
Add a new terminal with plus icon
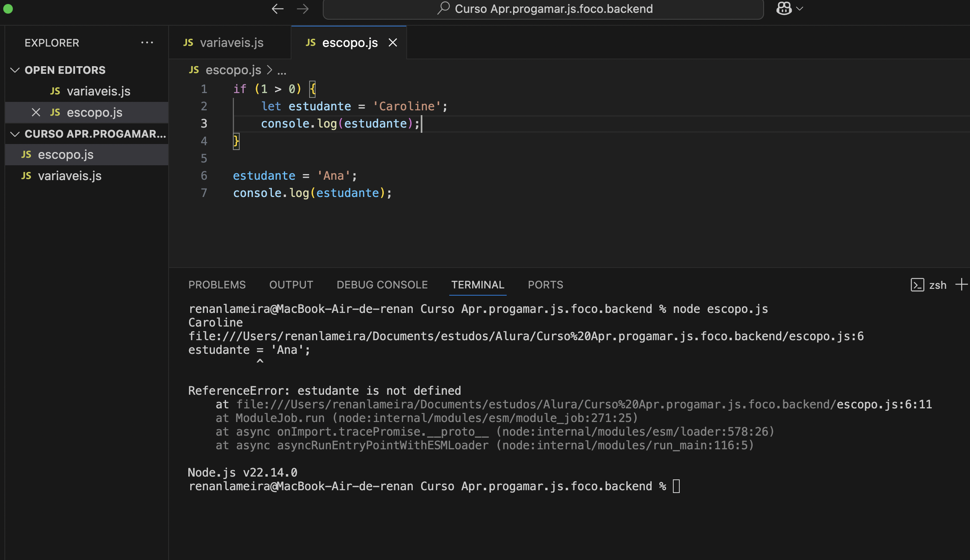(961, 284)
